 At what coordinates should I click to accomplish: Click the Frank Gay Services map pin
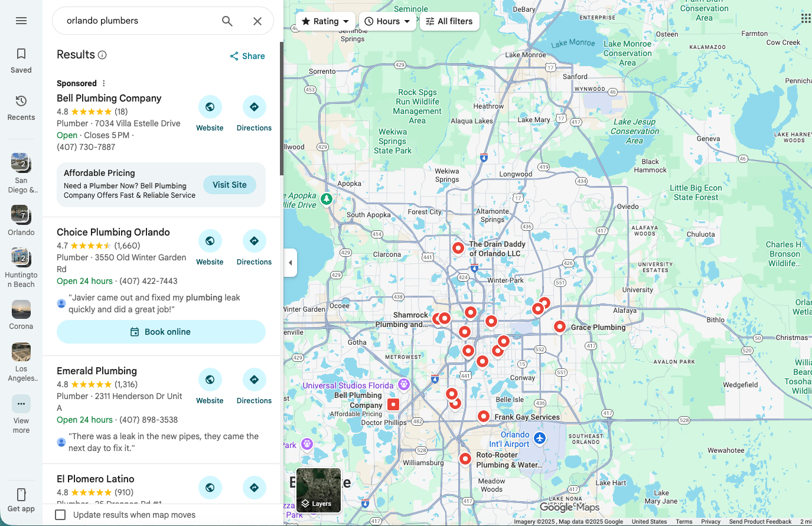484,416
